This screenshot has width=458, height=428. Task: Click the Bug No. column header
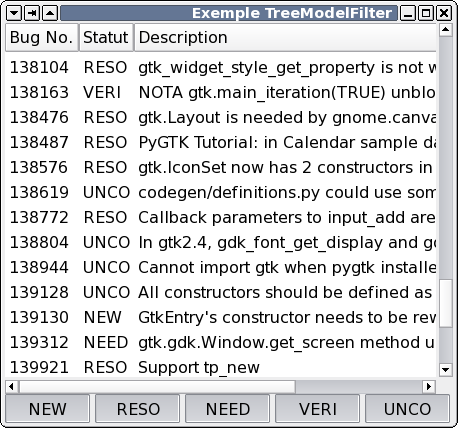tap(42, 37)
